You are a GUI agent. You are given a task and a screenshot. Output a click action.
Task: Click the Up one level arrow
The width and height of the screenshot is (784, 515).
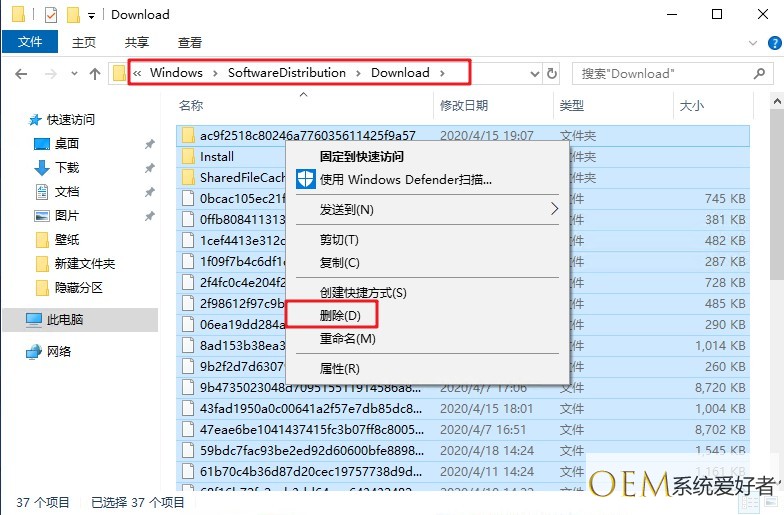click(95, 73)
